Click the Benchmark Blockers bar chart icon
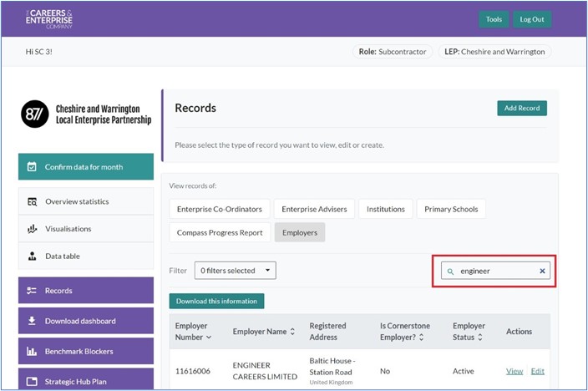This screenshot has height=391, width=588. click(32, 352)
